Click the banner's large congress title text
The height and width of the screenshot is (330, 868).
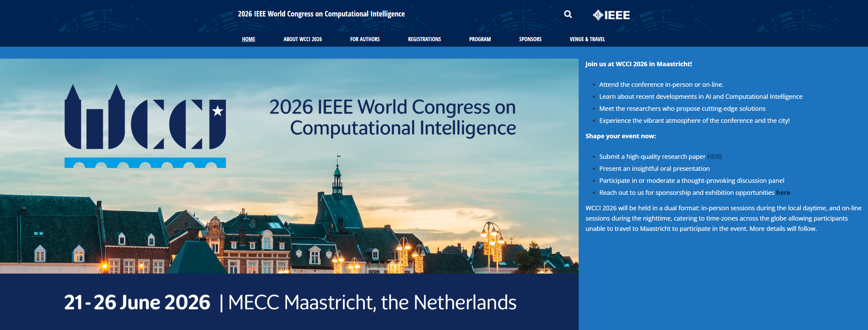pos(392,117)
